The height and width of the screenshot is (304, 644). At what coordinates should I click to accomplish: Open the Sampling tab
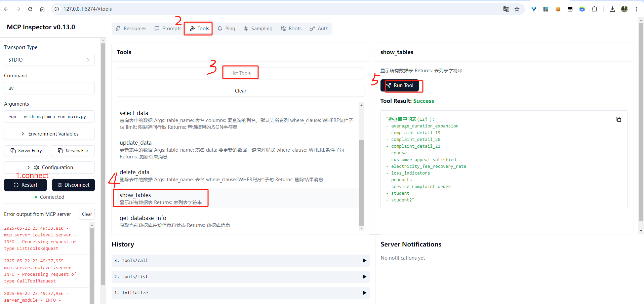click(x=258, y=29)
